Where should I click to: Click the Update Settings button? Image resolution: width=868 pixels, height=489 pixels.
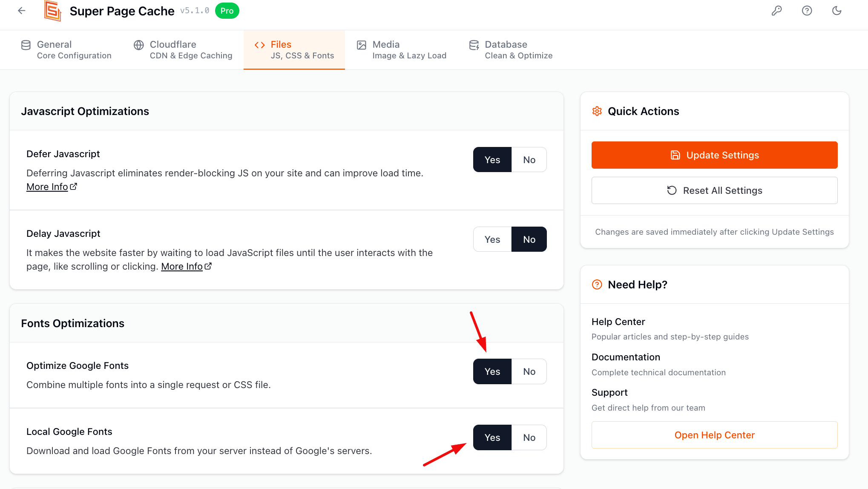point(714,155)
